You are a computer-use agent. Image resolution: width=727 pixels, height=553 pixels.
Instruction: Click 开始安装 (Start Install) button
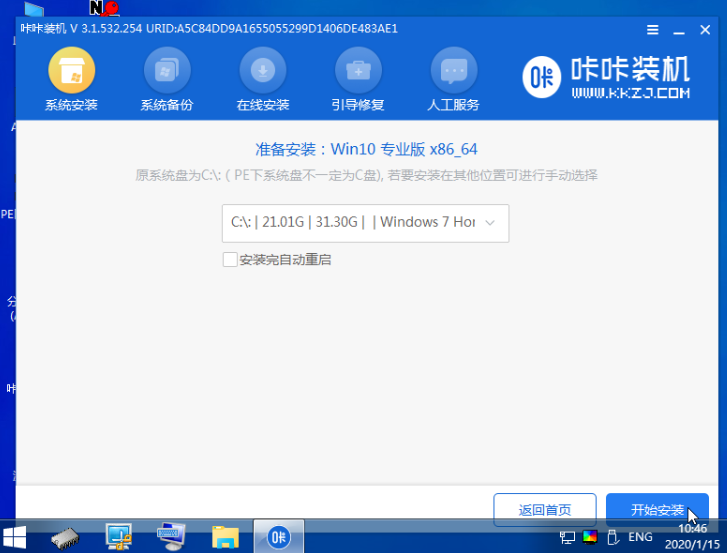(657, 510)
